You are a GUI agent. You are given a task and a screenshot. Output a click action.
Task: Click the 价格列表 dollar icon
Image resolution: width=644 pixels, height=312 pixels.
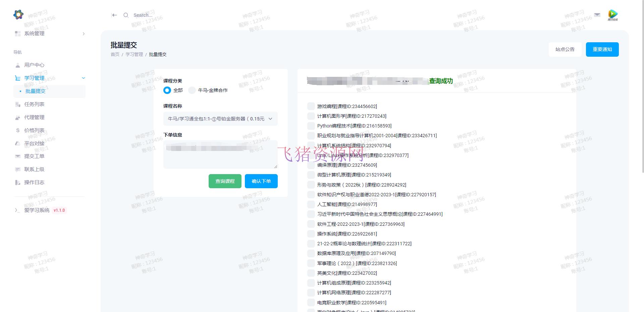[18, 131]
